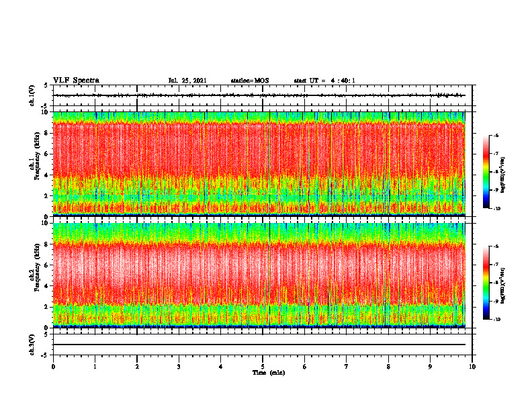Image resolution: width=532 pixels, height=411 pixels.
Task: Click the "-6" label on ch.1 colorbar
Action: coord(496,136)
